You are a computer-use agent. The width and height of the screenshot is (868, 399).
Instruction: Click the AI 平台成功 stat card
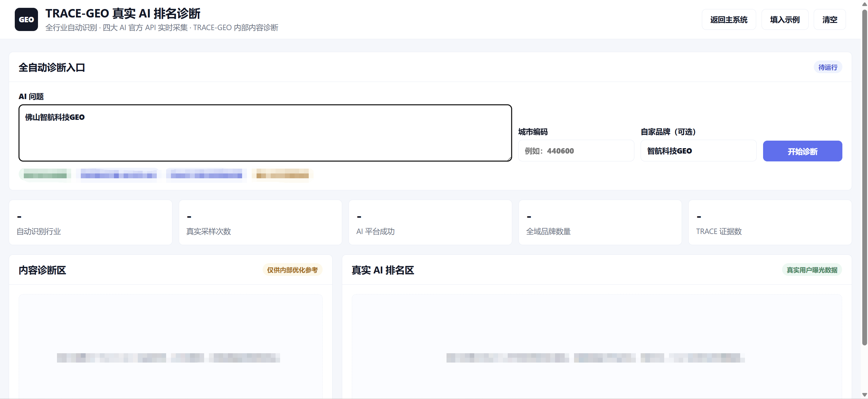pyautogui.click(x=430, y=222)
